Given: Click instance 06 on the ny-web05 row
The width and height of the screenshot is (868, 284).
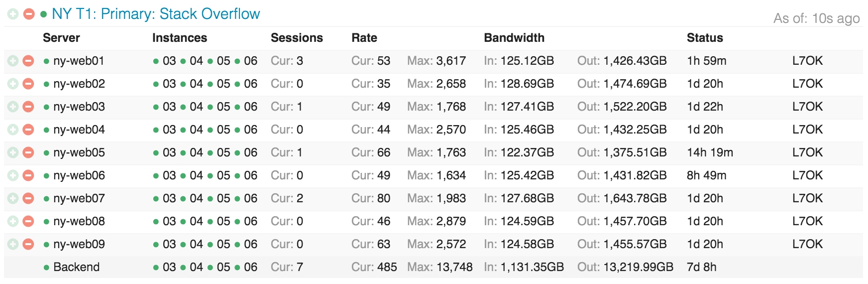Looking at the screenshot, I should pos(250,152).
